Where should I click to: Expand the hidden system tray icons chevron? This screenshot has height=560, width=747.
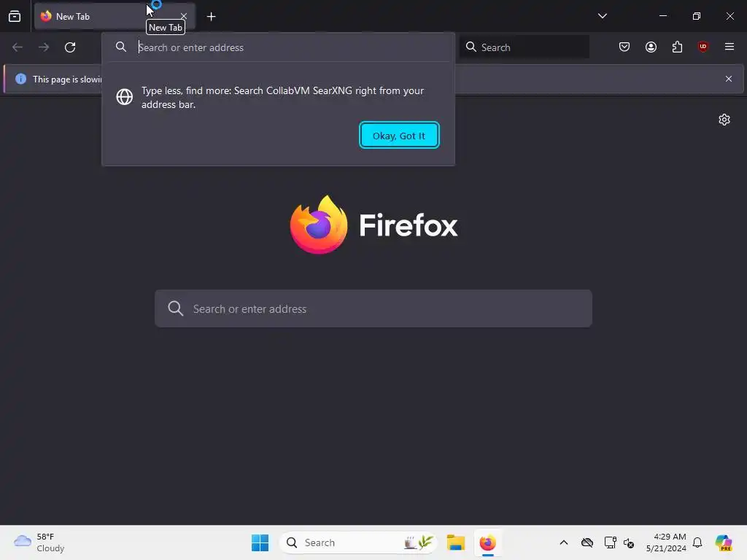(x=564, y=542)
